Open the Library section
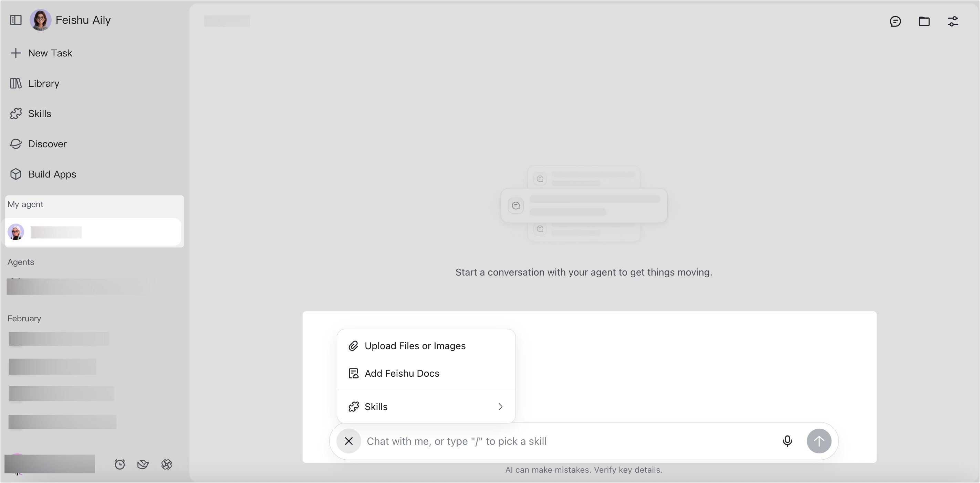The image size is (980, 483). [35, 83]
